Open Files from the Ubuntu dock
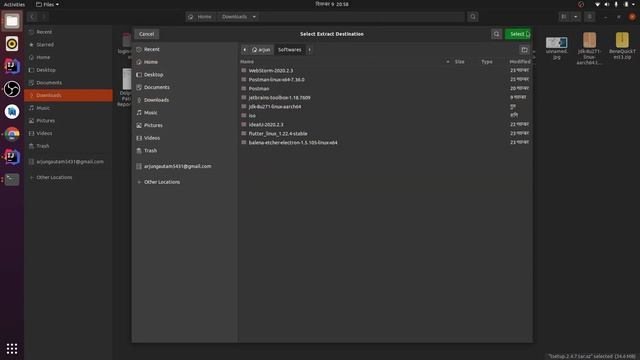Screen dimensions: 640x360 [x=12, y=21]
